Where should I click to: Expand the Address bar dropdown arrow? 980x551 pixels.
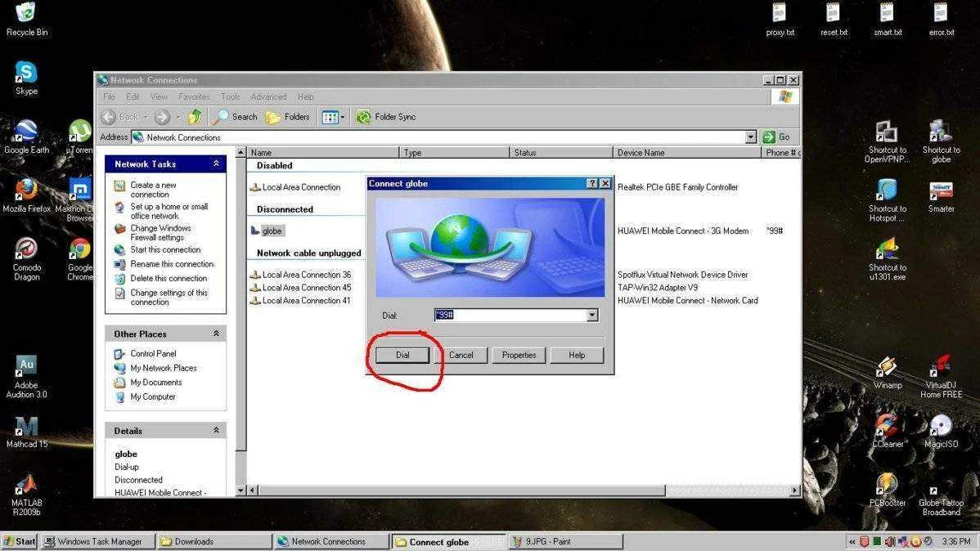[x=751, y=137]
